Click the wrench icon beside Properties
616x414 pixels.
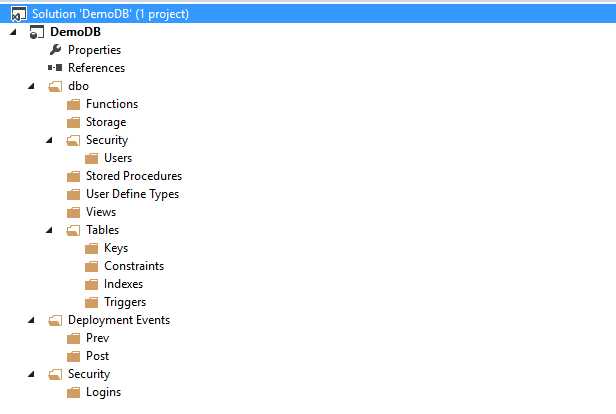point(55,50)
